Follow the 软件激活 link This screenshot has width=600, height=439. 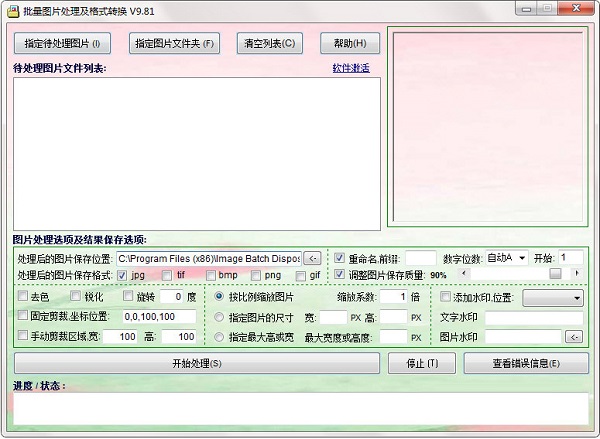pyautogui.click(x=351, y=68)
